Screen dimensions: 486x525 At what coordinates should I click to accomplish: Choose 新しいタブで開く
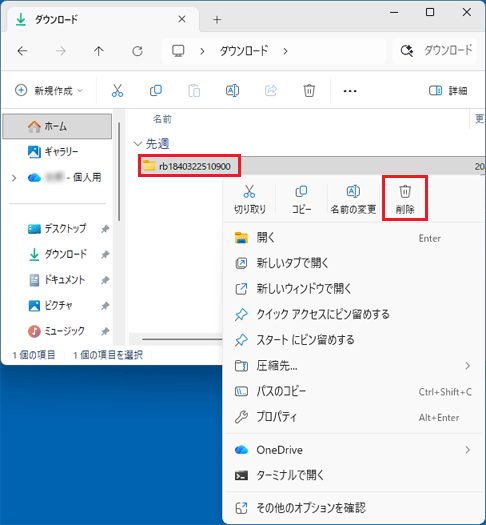pos(354,263)
